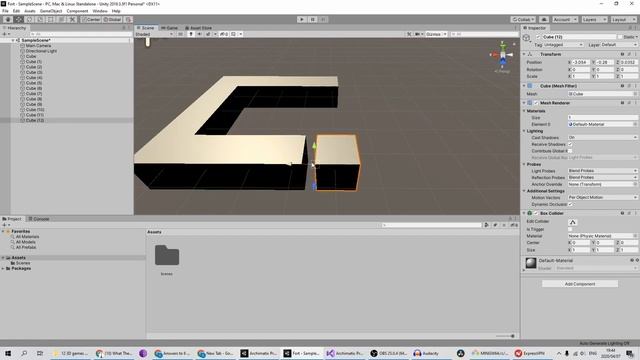Screen dimensions: 640x360
Task: Open the Tag dropdown showing Untagged
Action: point(563,45)
